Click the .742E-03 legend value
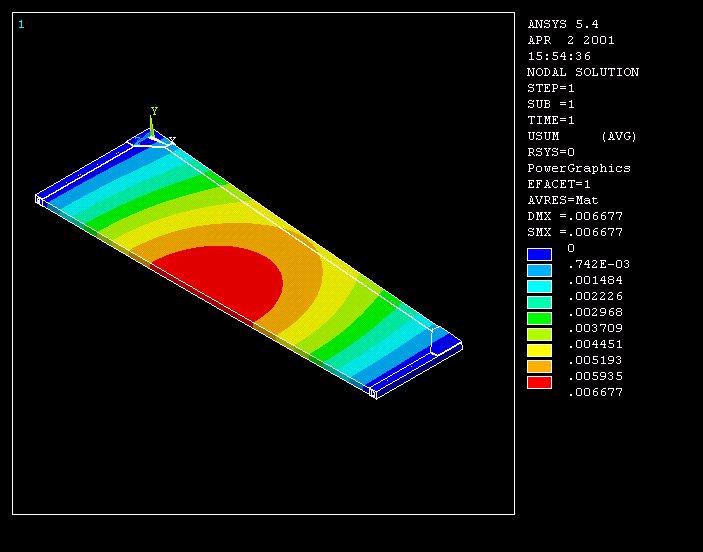This screenshot has height=552, width=703. pos(598,264)
